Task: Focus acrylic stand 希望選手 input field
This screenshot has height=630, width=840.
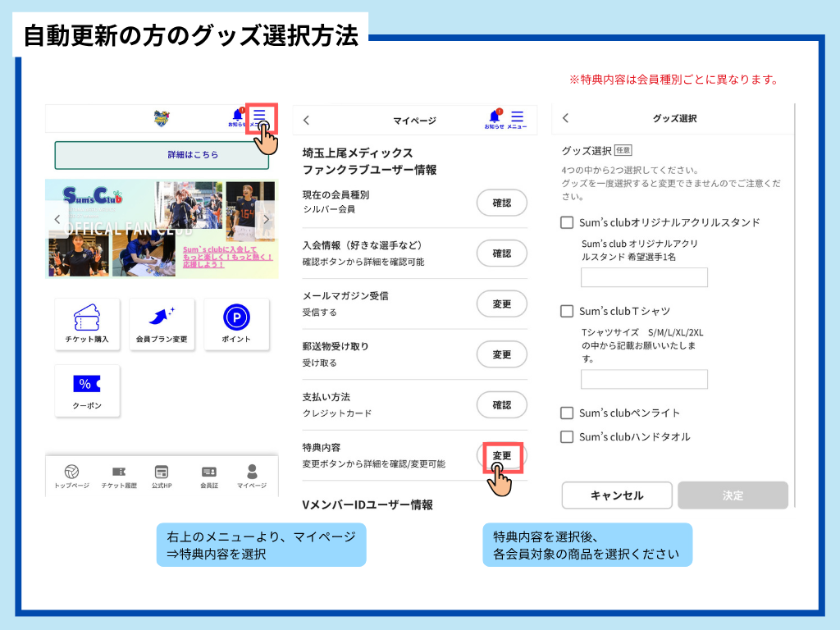Action: [644, 277]
